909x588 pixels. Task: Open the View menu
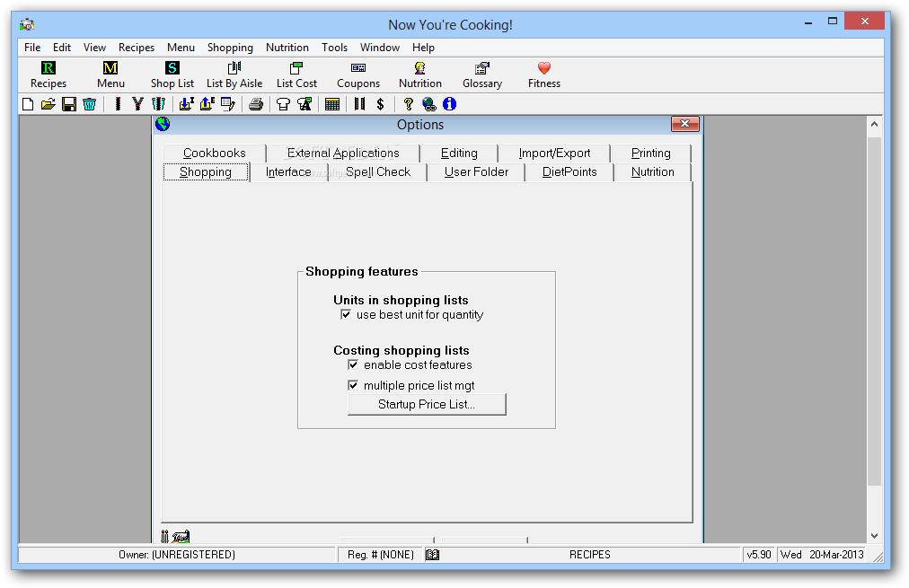click(94, 48)
